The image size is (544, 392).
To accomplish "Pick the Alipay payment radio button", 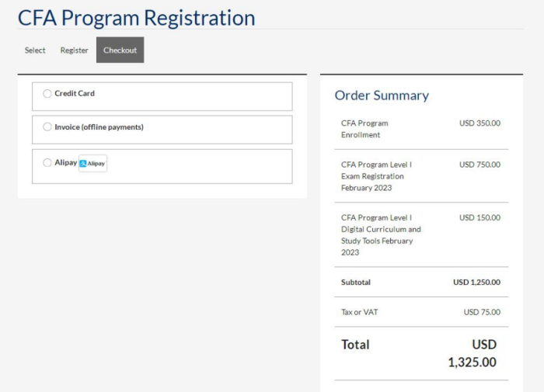I will coord(47,163).
